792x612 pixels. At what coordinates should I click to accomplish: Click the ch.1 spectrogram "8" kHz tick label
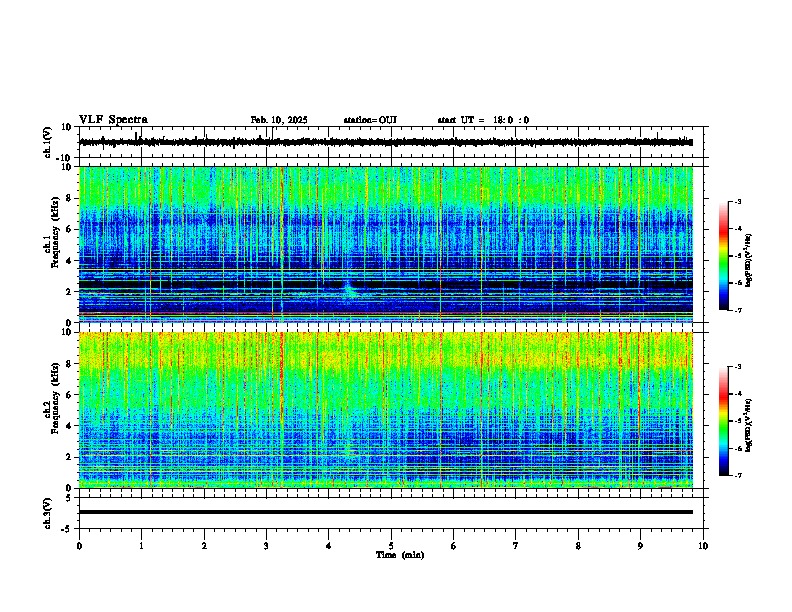coord(70,198)
